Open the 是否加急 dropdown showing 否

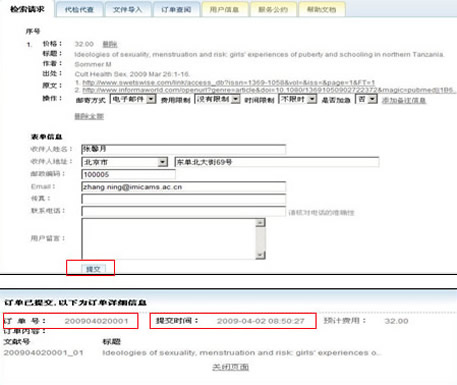pos(366,99)
